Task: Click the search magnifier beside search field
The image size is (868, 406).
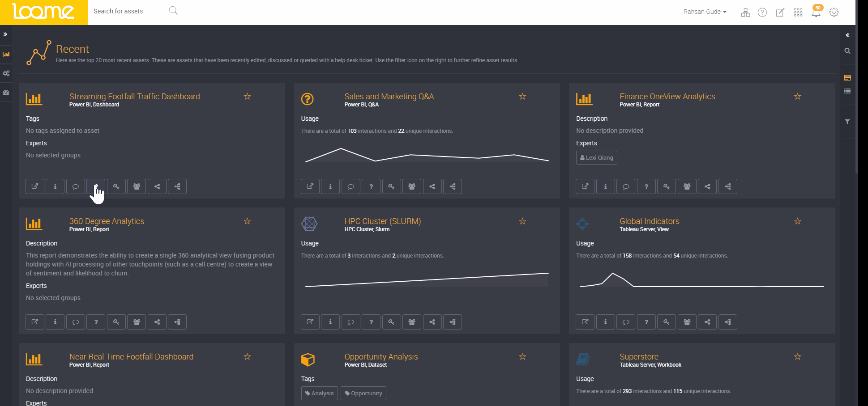Action: pyautogui.click(x=174, y=11)
